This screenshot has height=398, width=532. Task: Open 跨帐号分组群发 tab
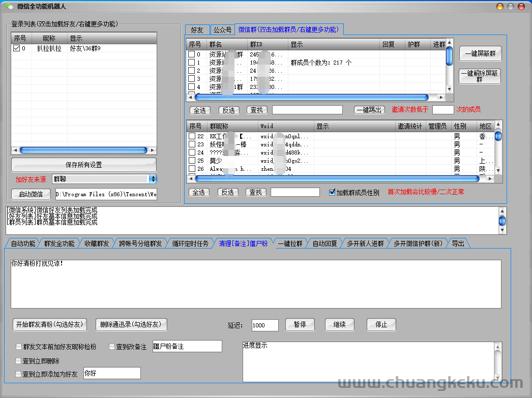pyautogui.click(x=140, y=243)
